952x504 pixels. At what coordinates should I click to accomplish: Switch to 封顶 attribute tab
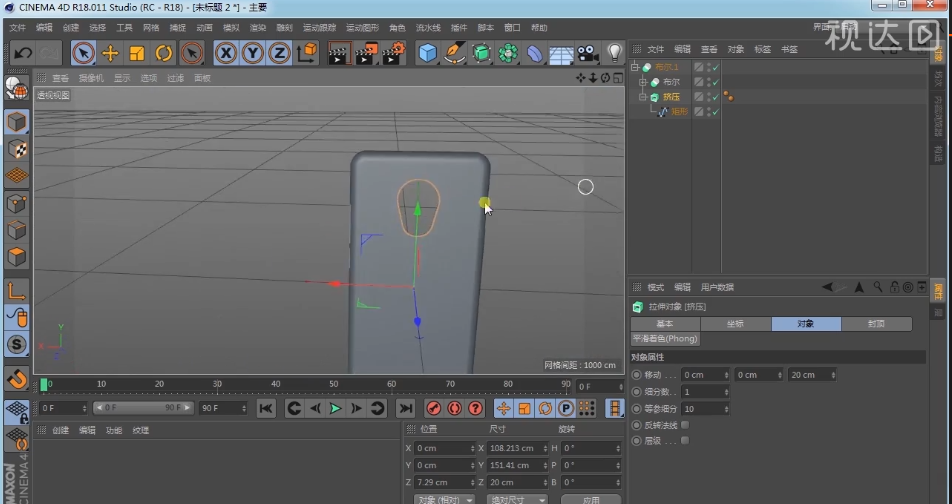pos(876,324)
